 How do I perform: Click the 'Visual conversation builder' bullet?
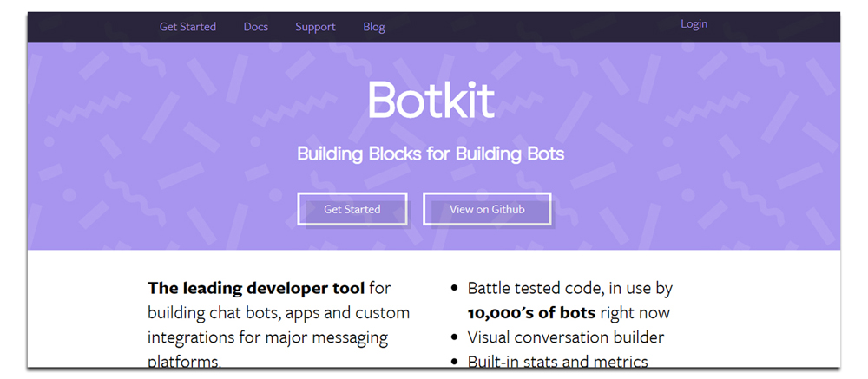[566, 337]
